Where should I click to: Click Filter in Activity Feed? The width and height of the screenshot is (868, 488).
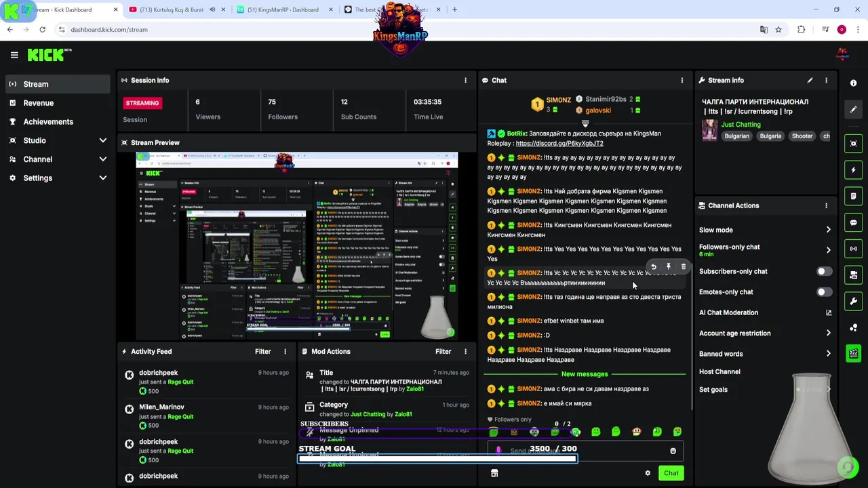coord(262,351)
